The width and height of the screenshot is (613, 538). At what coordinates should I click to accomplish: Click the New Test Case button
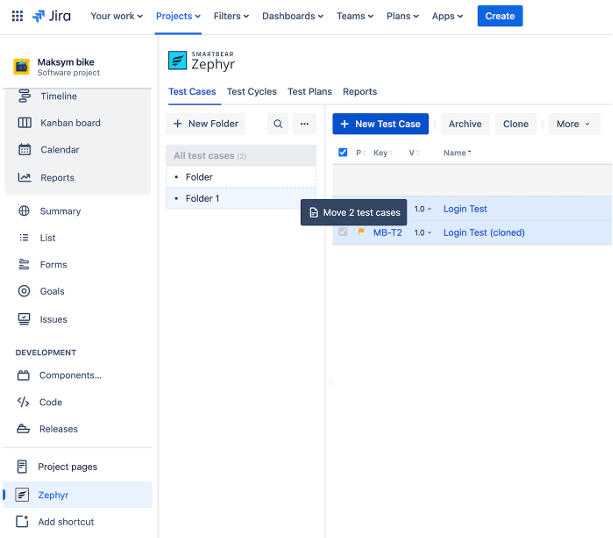(380, 124)
